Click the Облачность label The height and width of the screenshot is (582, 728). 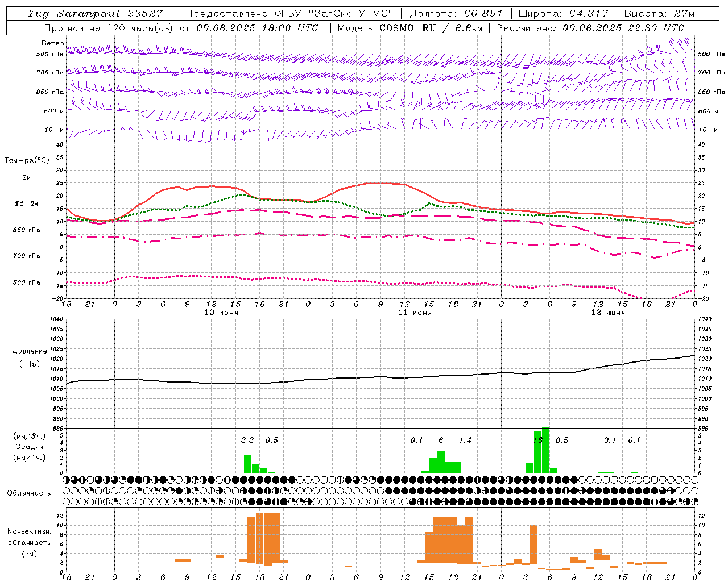29,493
